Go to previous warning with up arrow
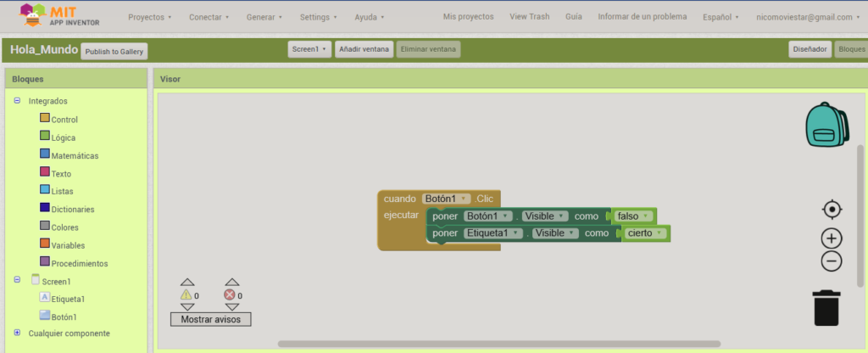This screenshot has width=868, height=353. coord(187,282)
